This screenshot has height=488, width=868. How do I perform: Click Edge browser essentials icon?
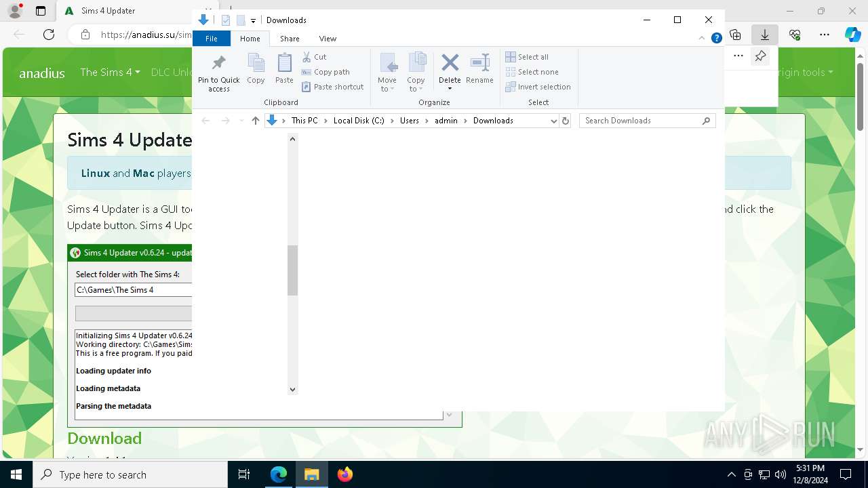click(795, 35)
